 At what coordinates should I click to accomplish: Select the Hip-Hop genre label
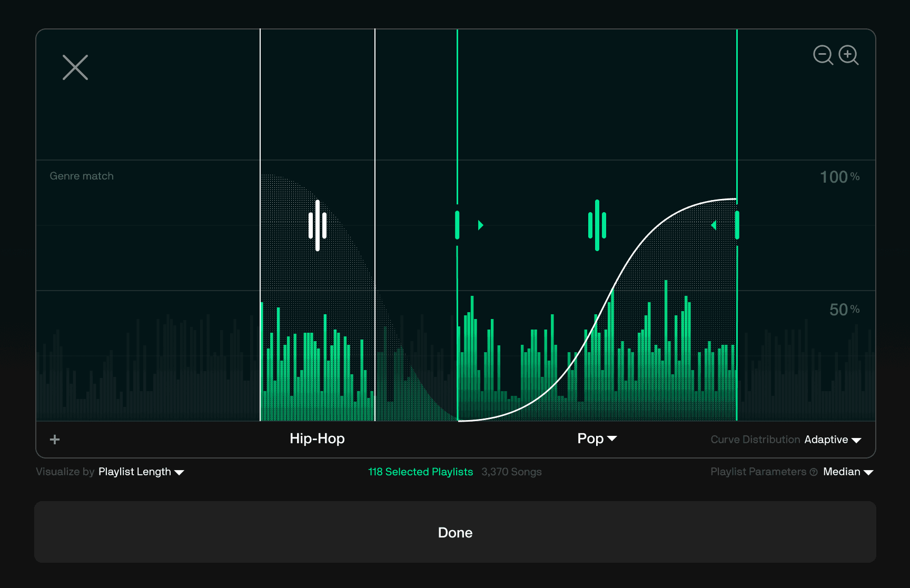pos(317,438)
